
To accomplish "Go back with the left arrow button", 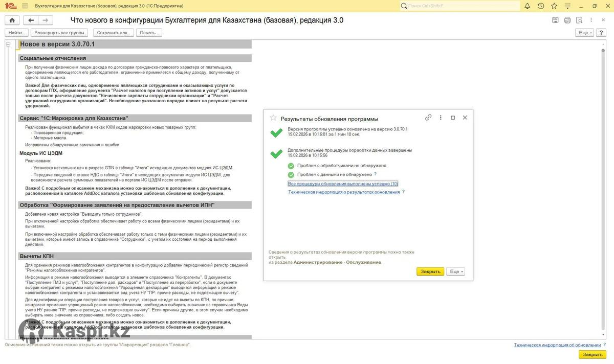I will 31,20.
